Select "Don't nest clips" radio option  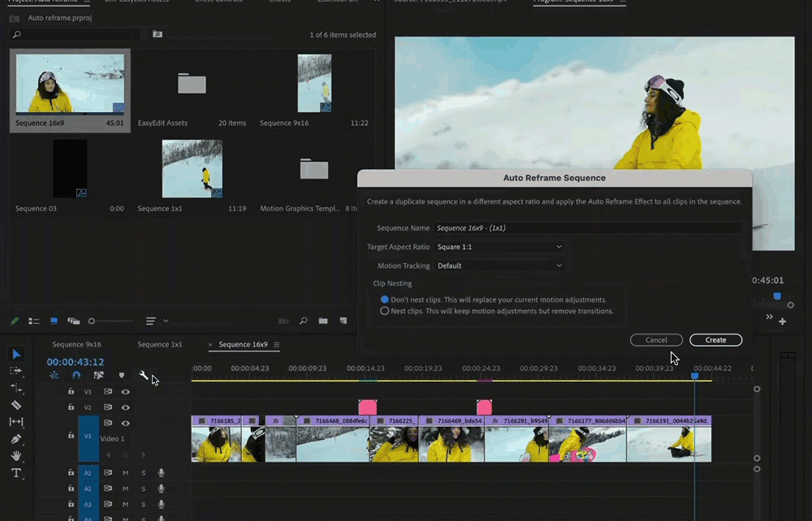(x=384, y=299)
